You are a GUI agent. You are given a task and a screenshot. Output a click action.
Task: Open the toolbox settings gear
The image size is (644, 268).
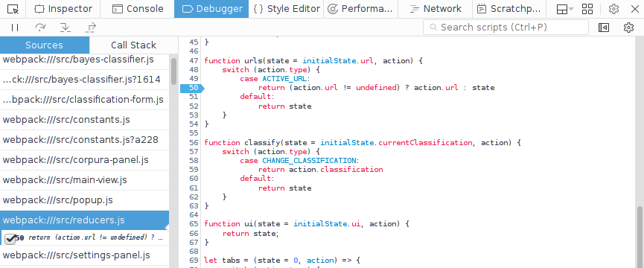pyautogui.click(x=613, y=9)
